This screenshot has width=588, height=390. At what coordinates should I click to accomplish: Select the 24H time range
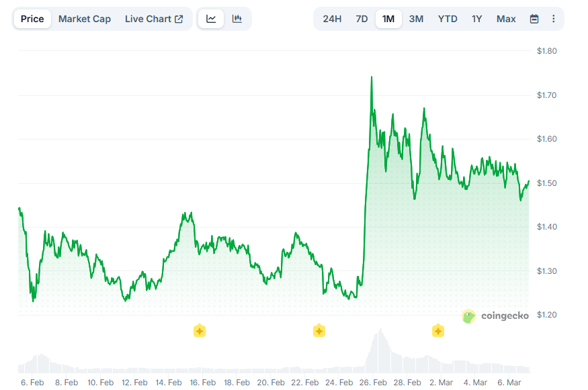[x=332, y=19]
